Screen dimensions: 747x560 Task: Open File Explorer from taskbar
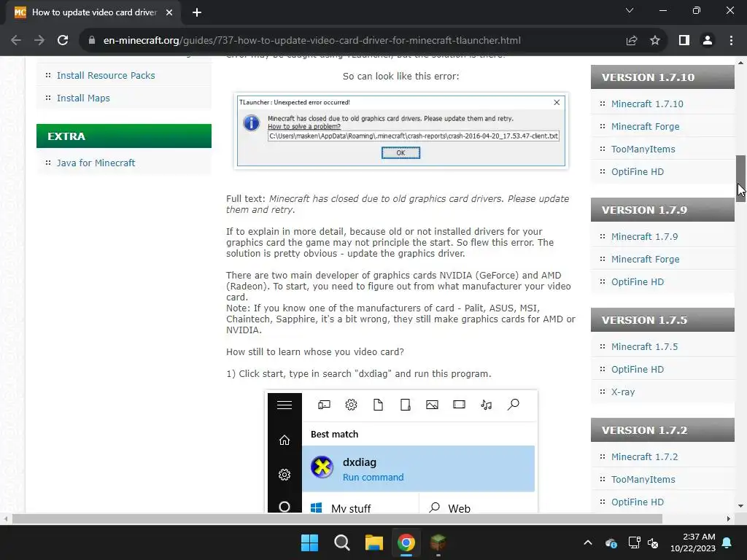[374, 542]
